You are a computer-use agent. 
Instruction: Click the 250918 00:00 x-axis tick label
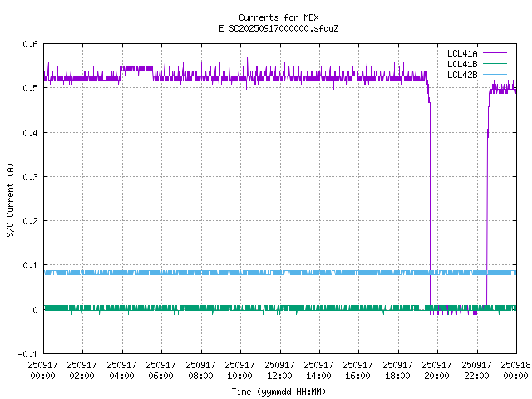pos(515,370)
